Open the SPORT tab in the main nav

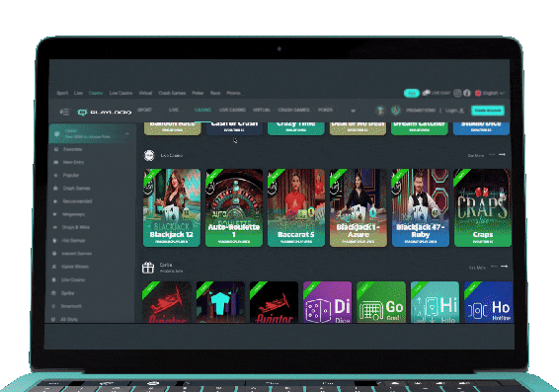(x=144, y=110)
